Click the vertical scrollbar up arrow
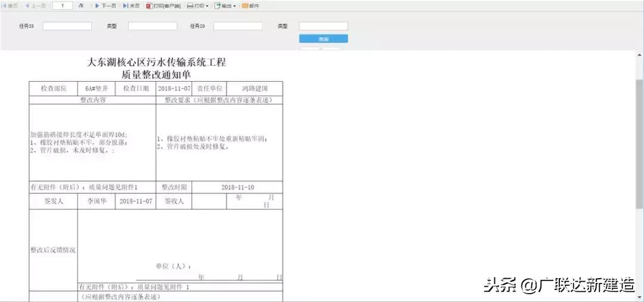 pyautogui.click(x=639, y=55)
